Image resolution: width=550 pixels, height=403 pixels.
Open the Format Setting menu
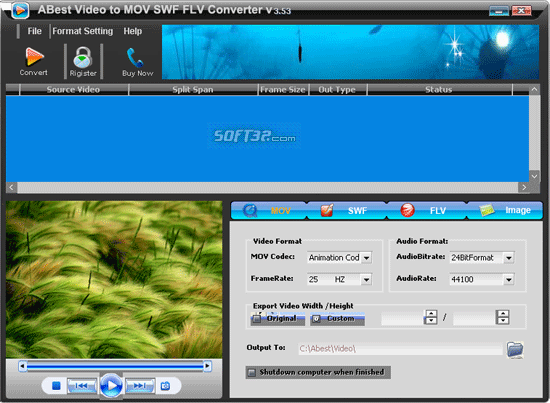[83, 31]
